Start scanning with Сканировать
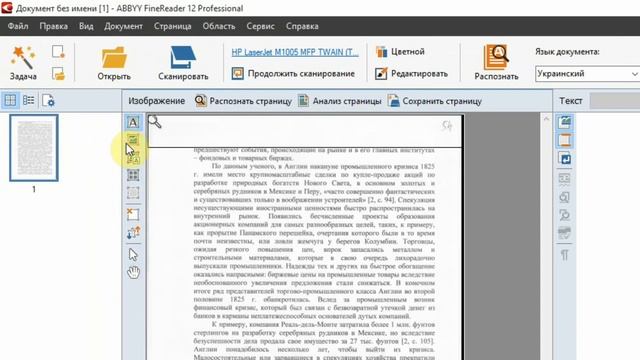The height and width of the screenshot is (360, 640). [x=183, y=62]
